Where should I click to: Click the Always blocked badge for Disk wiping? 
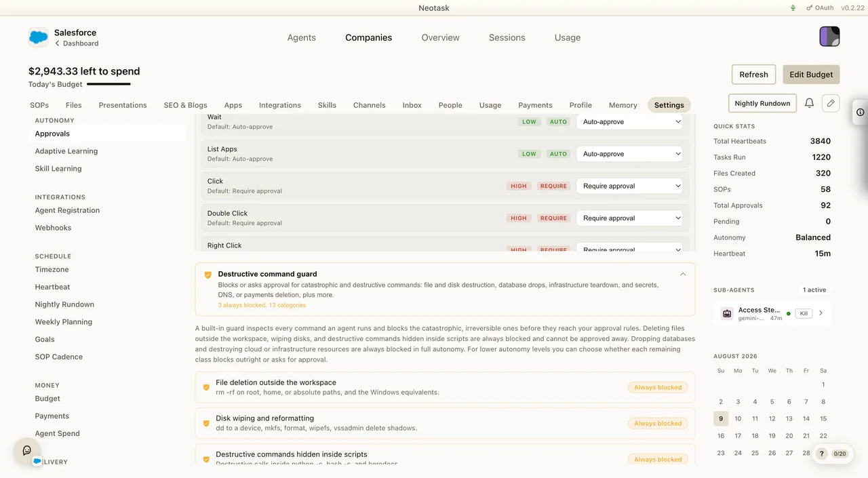[x=658, y=423]
